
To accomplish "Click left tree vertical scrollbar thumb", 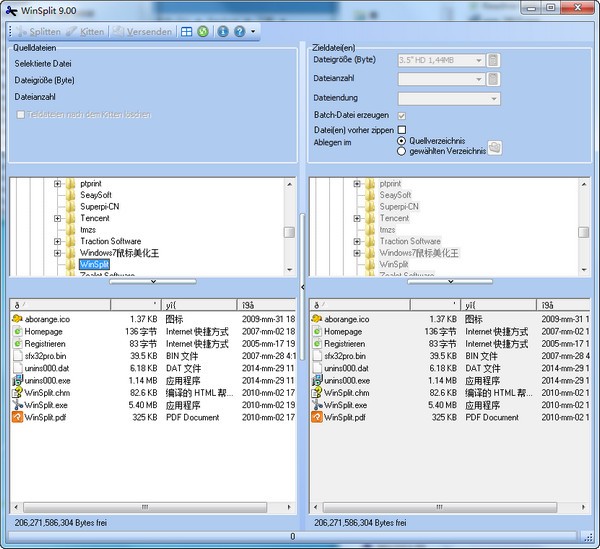I will (x=289, y=232).
